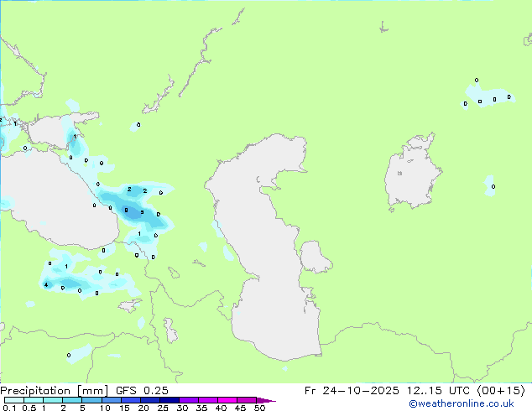Select the 30–35 mm purple swatch
Viewport: 532px width, 411px height.
[188, 400]
